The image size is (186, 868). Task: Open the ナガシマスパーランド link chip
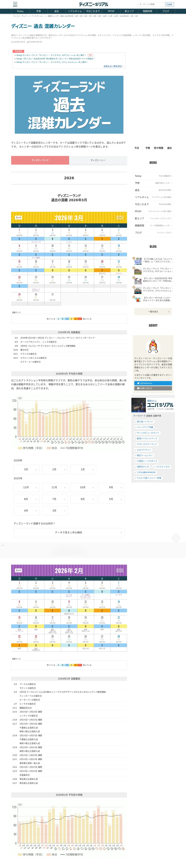click(x=146, y=444)
